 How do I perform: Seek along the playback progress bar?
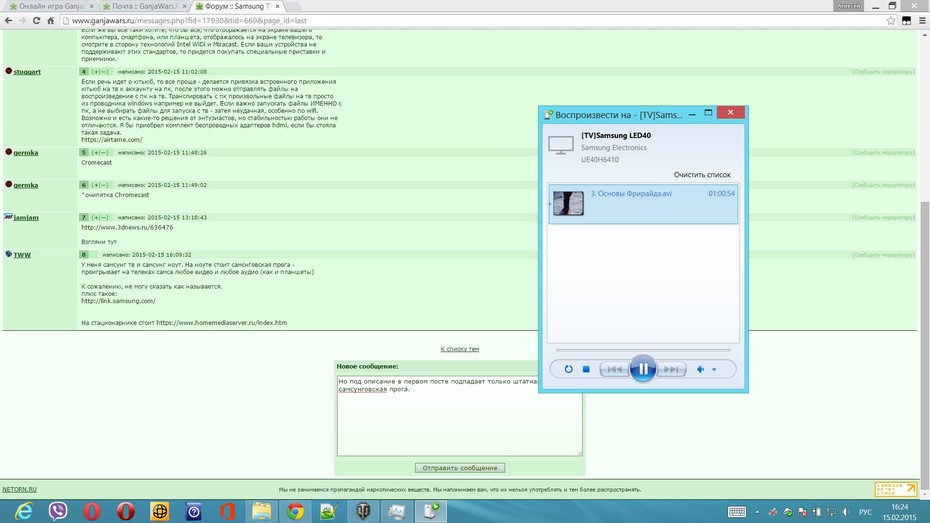click(643, 350)
